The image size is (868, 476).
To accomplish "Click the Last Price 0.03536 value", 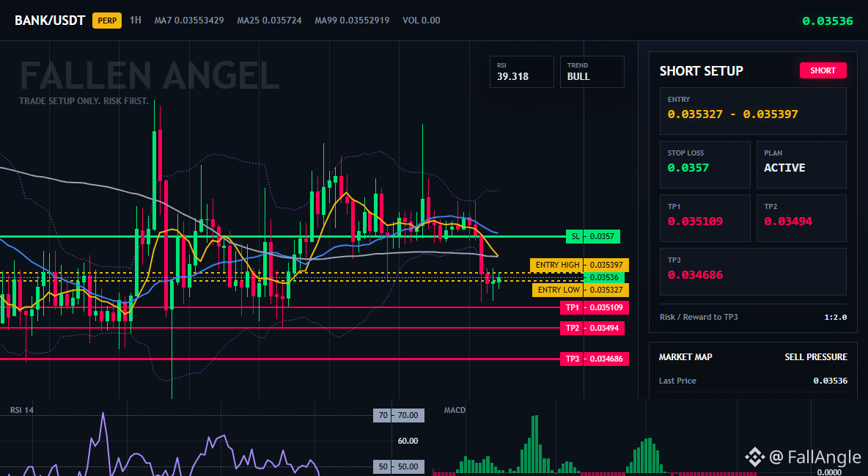I will pyautogui.click(x=831, y=381).
